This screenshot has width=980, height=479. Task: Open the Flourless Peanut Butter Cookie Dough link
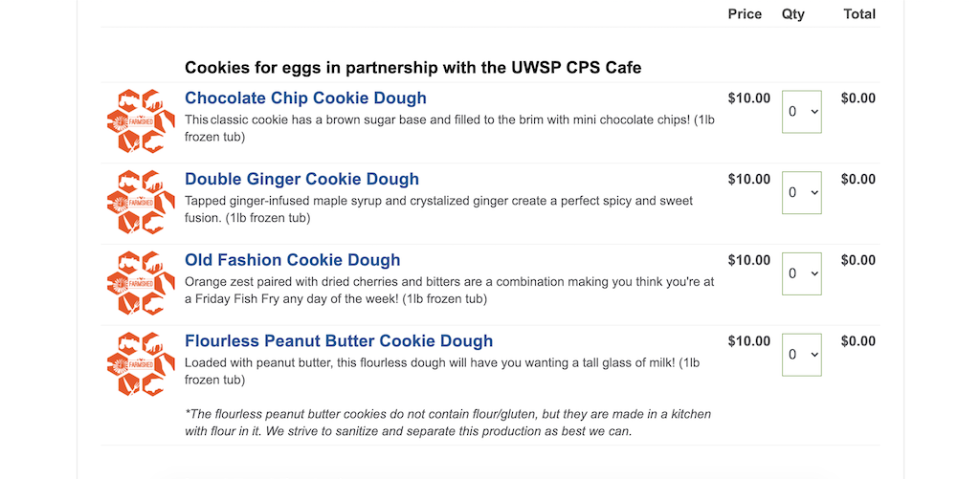point(339,341)
